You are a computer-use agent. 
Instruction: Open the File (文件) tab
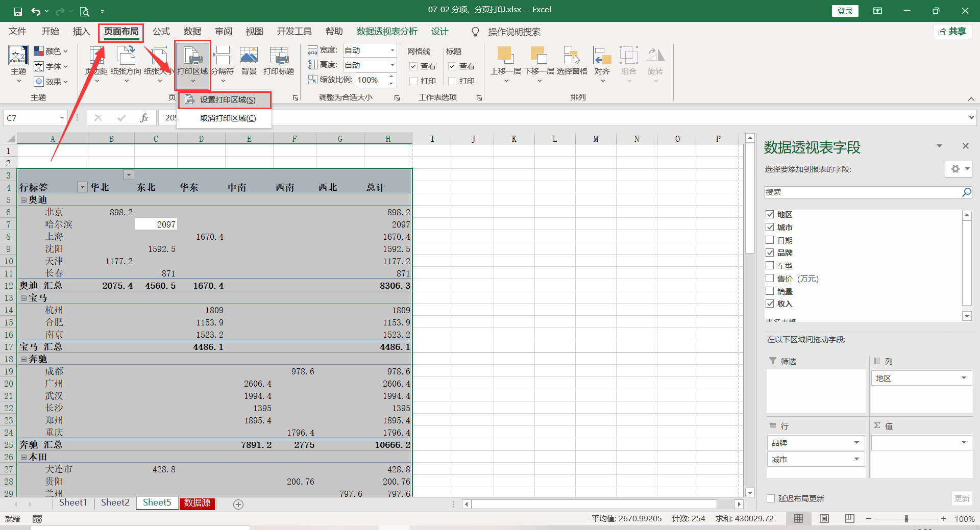coord(17,32)
